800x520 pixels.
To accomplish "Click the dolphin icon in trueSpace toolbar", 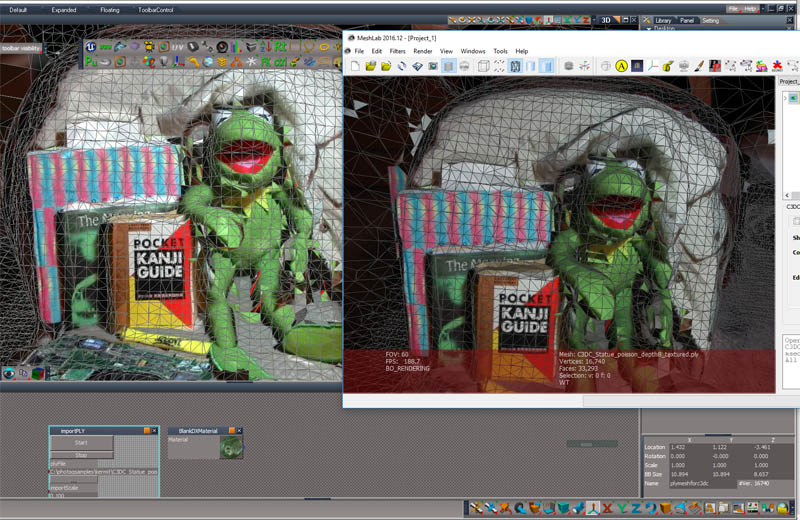I will 119,47.
